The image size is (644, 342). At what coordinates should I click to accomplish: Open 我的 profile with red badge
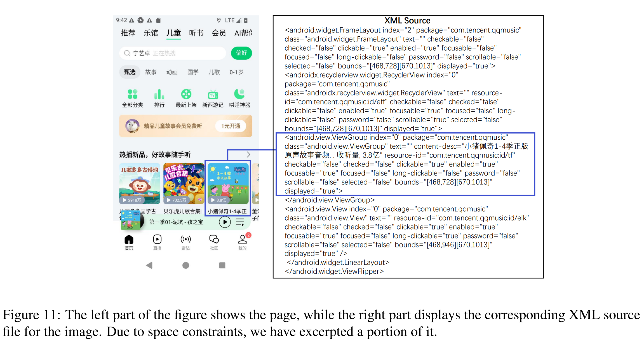pyautogui.click(x=242, y=240)
